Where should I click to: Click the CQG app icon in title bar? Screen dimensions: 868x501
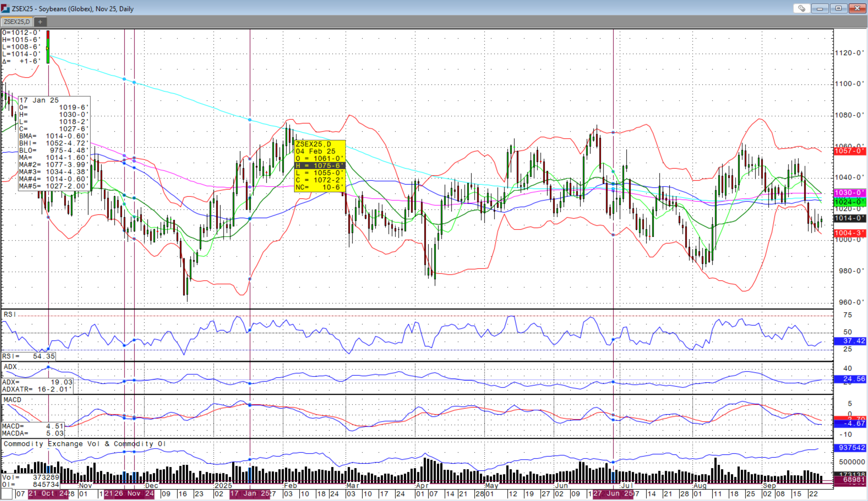(x=5, y=8)
